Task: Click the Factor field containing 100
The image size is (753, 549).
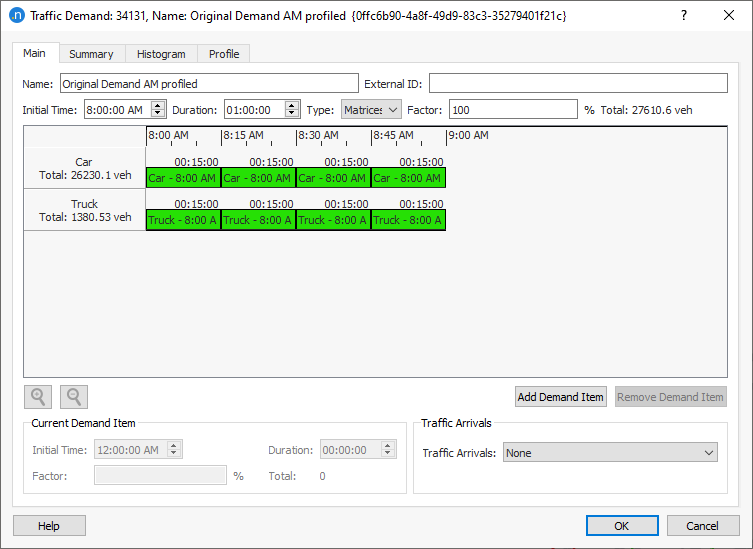Action: (513, 110)
